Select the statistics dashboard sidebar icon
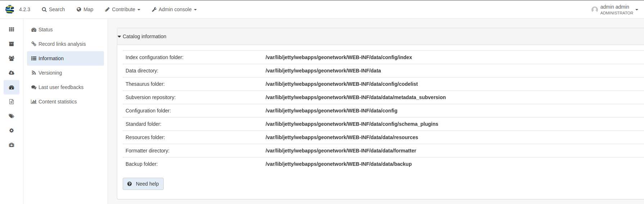The height and width of the screenshot is (204, 644). coord(12,87)
